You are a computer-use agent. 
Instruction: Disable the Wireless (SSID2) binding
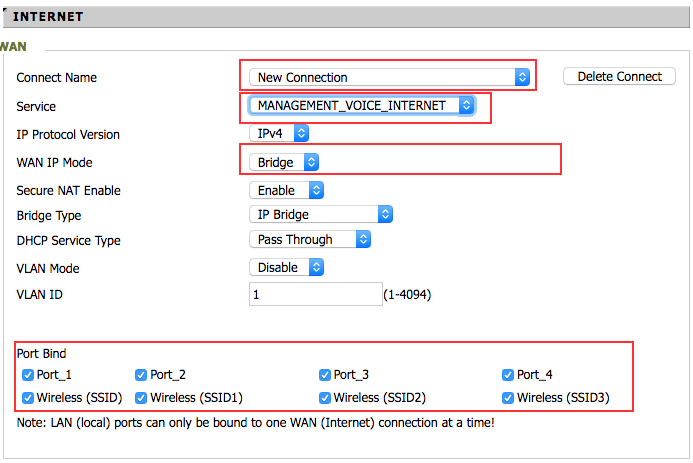325,398
